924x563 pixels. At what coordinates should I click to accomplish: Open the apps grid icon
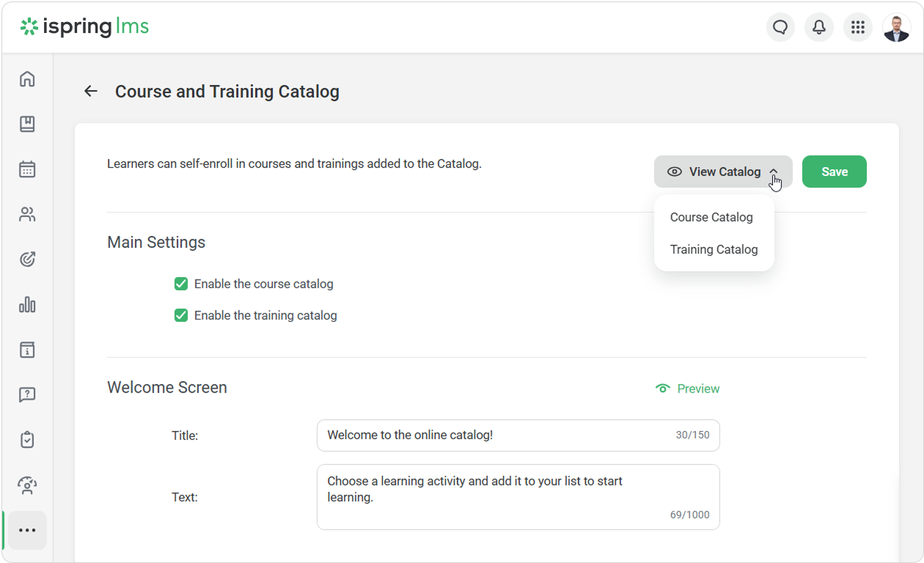(x=858, y=28)
